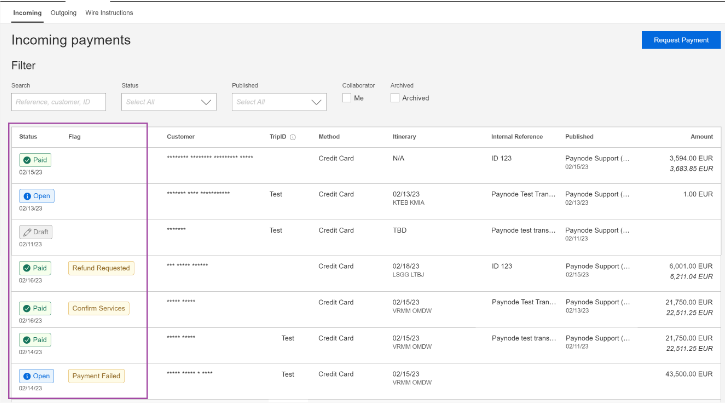Tick the Collaborator Me checkbox
This screenshot has width=726, height=403.
pos(346,98)
